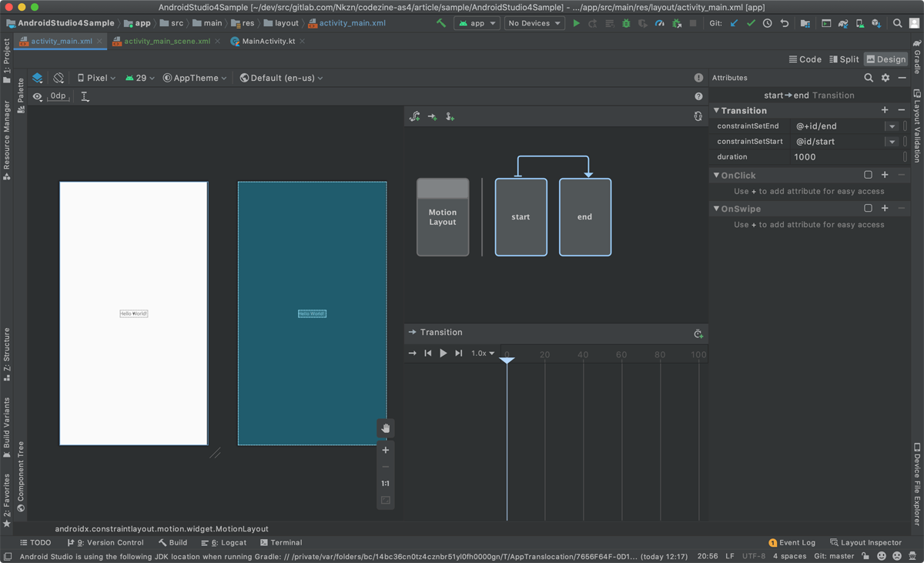
Task: Click the Git rollback undo icon
Action: [785, 23]
